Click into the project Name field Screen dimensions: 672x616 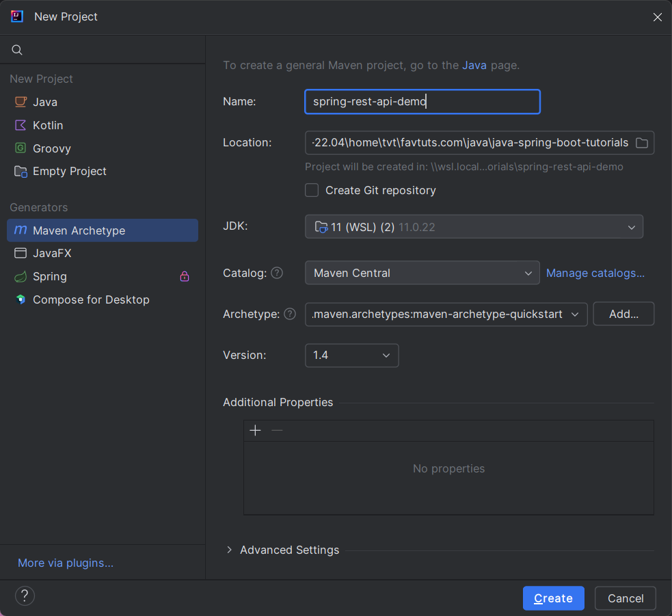pyautogui.click(x=422, y=102)
